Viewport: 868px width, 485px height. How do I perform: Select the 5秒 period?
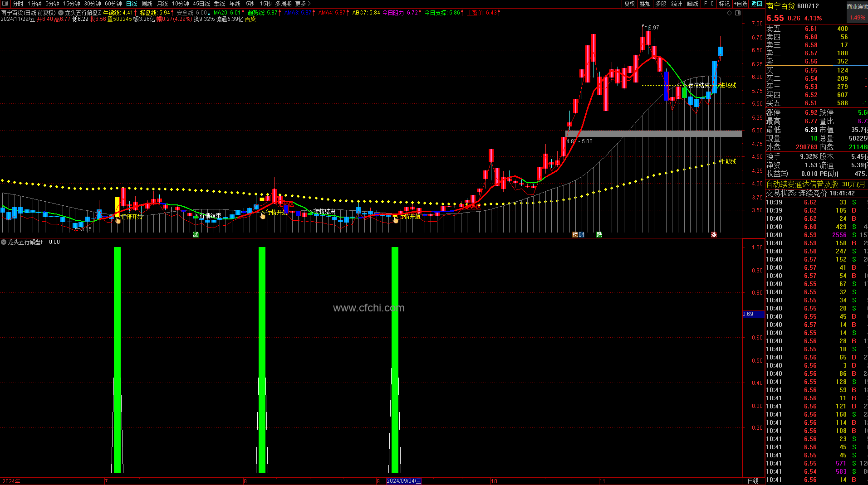[250, 4]
